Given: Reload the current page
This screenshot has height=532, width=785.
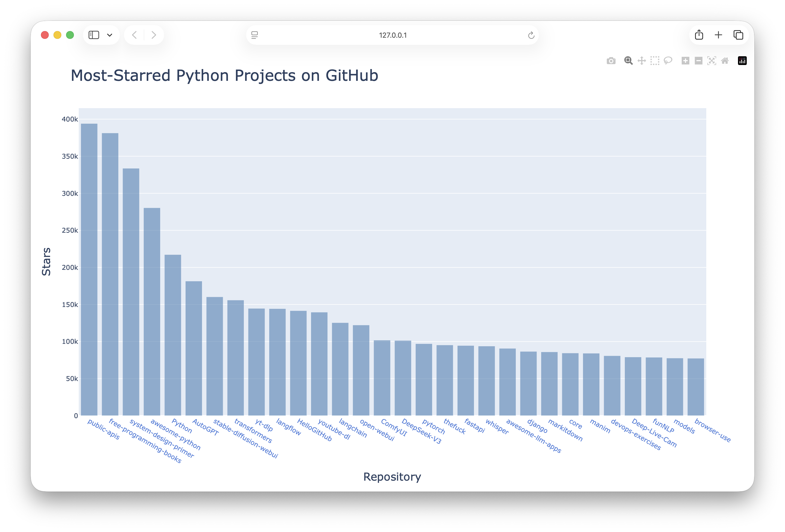Looking at the screenshot, I should (x=531, y=35).
